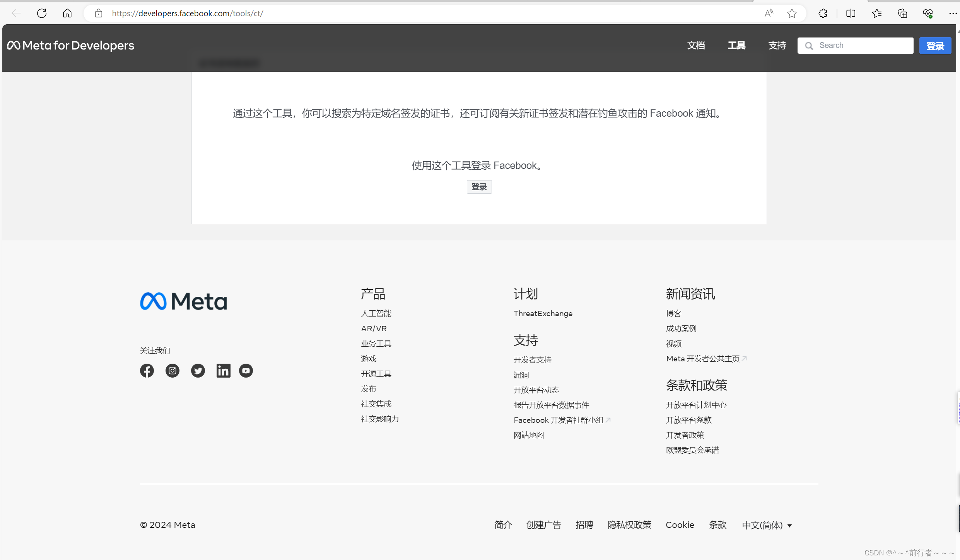Image resolution: width=960 pixels, height=560 pixels.
Task: Open the 工具 menu item
Action: [736, 46]
